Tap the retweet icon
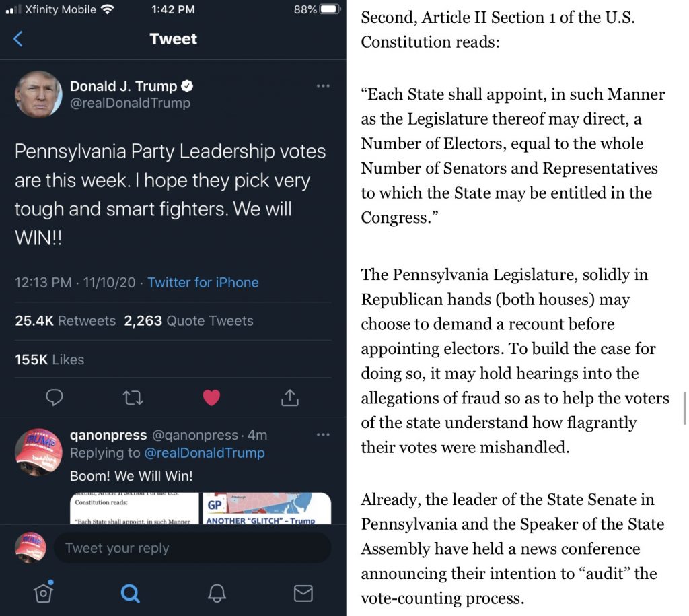689x616 pixels. tap(133, 398)
